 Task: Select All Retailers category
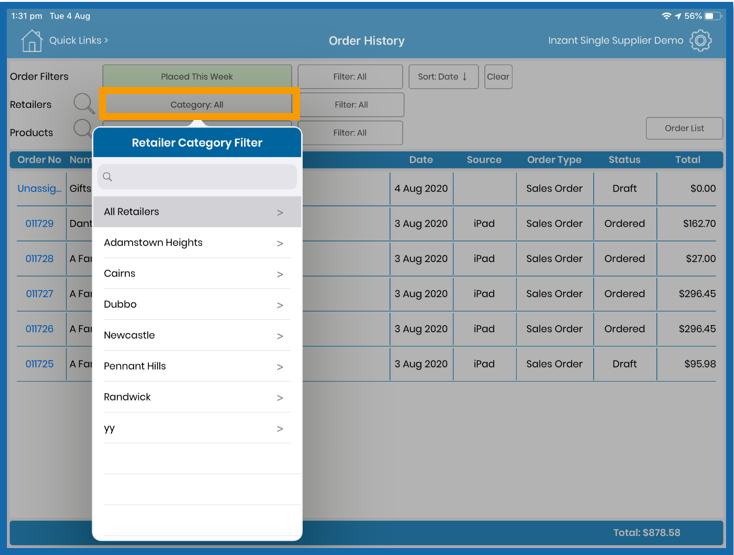coord(197,212)
